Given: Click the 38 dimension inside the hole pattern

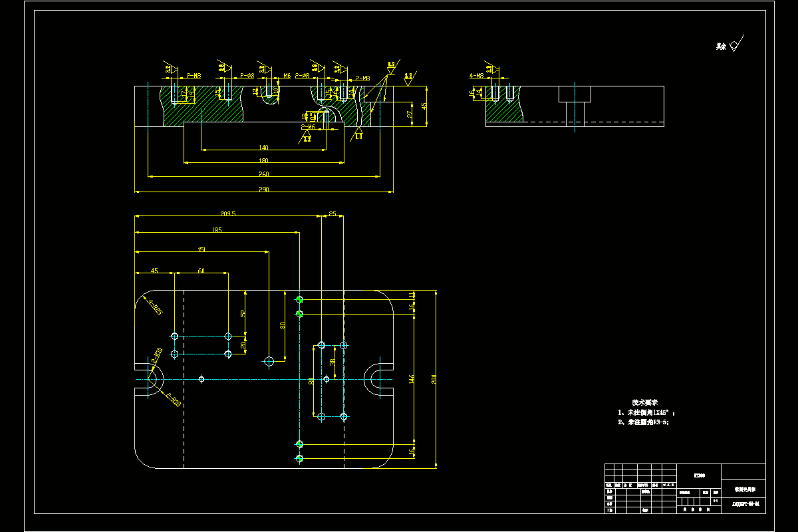Looking at the screenshot, I should pyautogui.click(x=332, y=362).
